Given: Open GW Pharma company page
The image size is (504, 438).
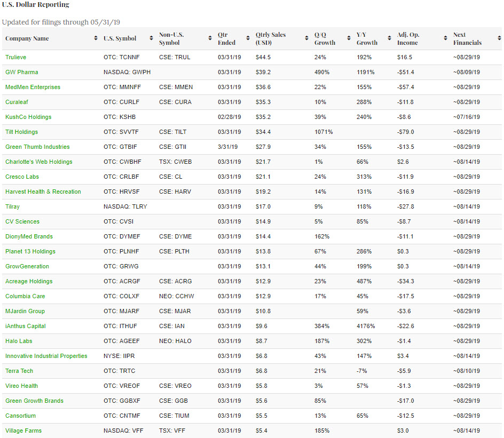Looking at the screenshot, I should click(21, 72).
